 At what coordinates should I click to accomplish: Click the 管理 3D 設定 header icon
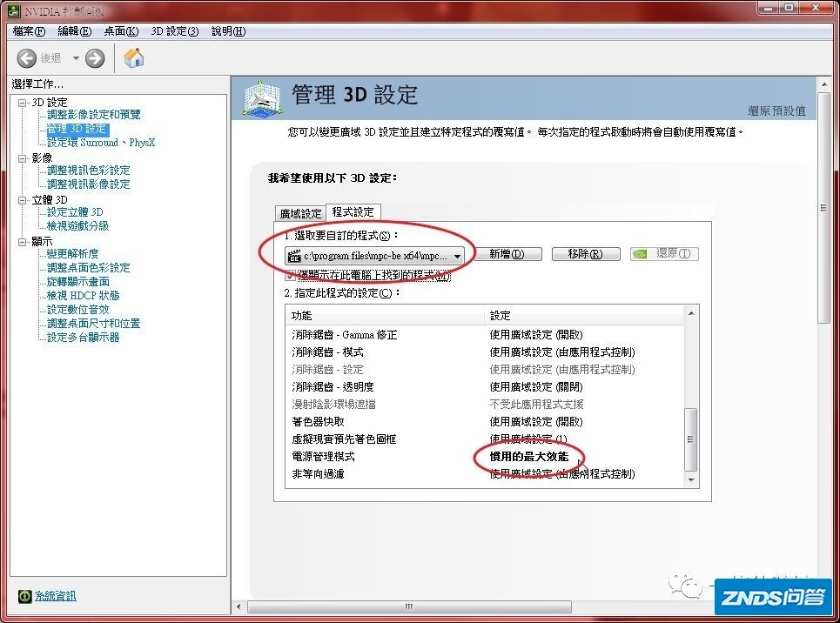click(x=261, y=97)
